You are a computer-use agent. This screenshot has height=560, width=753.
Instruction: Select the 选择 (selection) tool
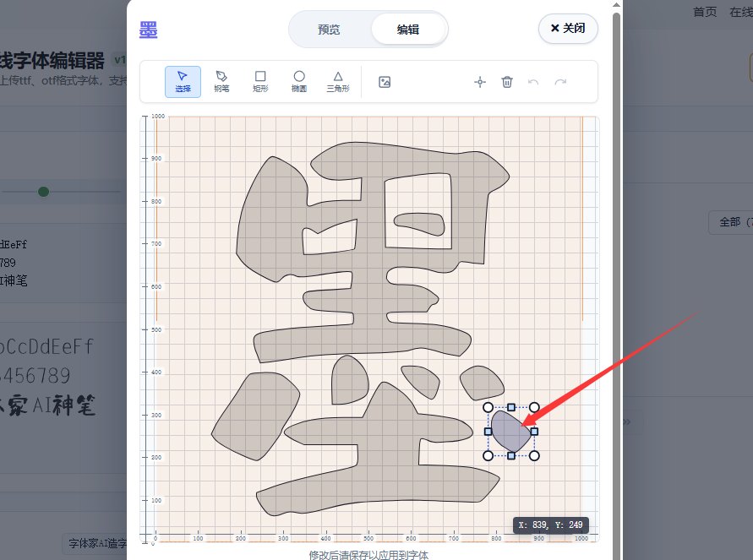183,81
